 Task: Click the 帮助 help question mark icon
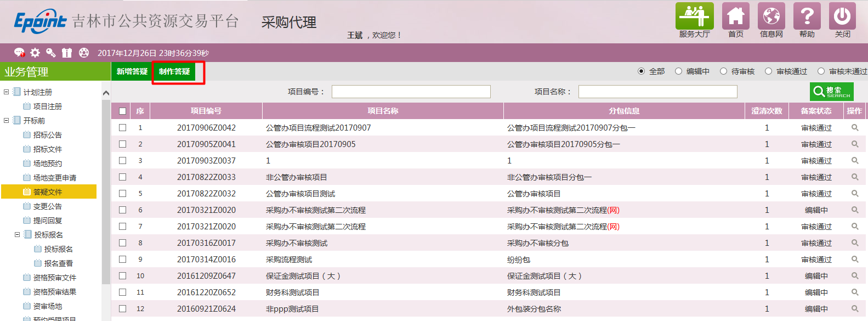point(807,16)
